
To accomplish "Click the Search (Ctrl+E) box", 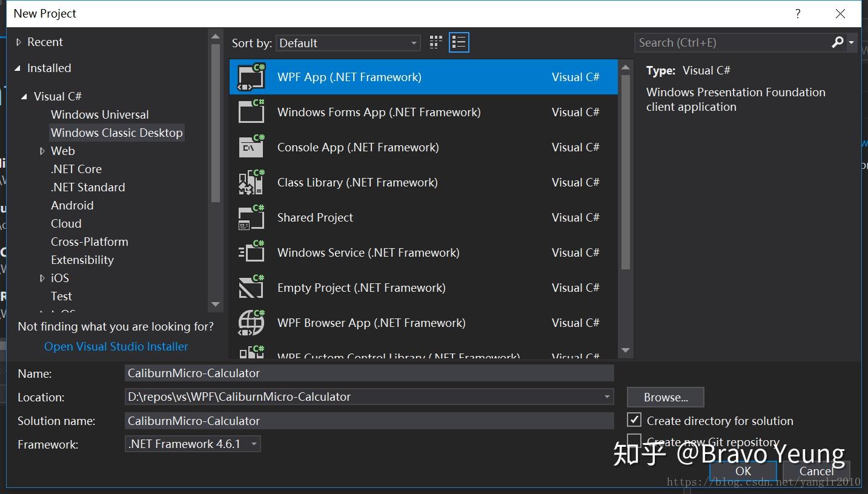I will pyautogui.click(x=732, y=42).
